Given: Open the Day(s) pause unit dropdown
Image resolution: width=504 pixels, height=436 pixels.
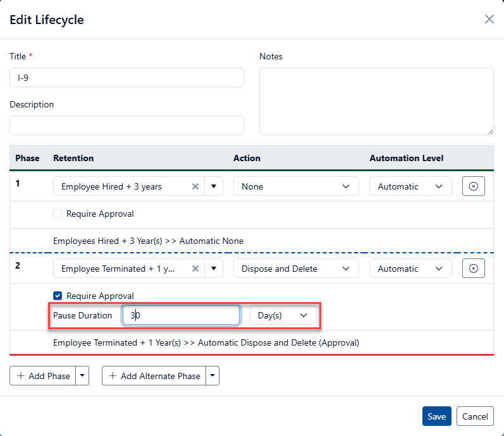Looking at the screenshot, I should [x=283, y=315].
